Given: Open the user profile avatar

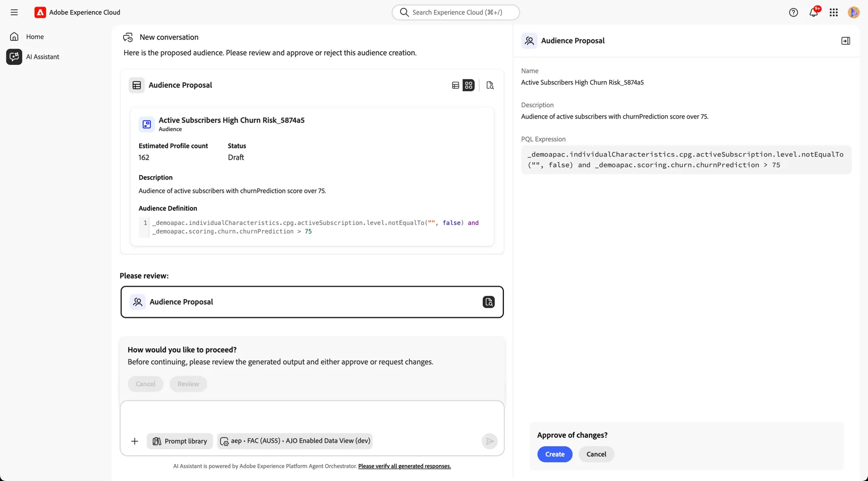Looking at the screenshot, I should coord(853,13).
